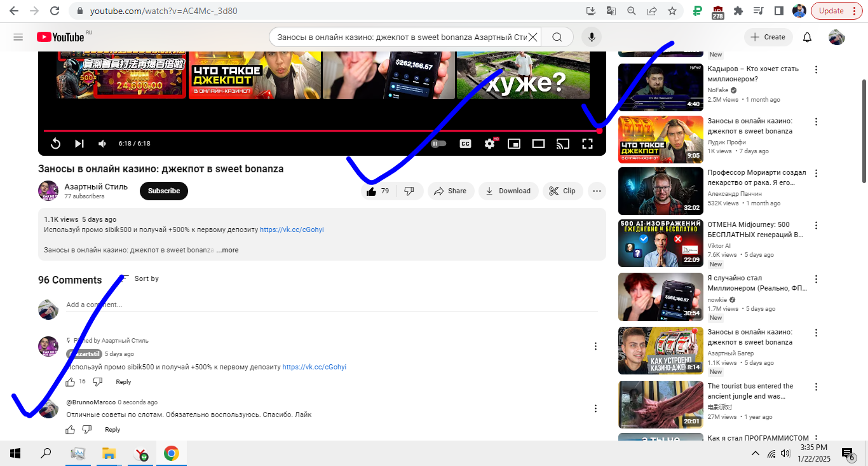Open options for The tourist bus video
The image size is (868, 466).
[817, 387]
